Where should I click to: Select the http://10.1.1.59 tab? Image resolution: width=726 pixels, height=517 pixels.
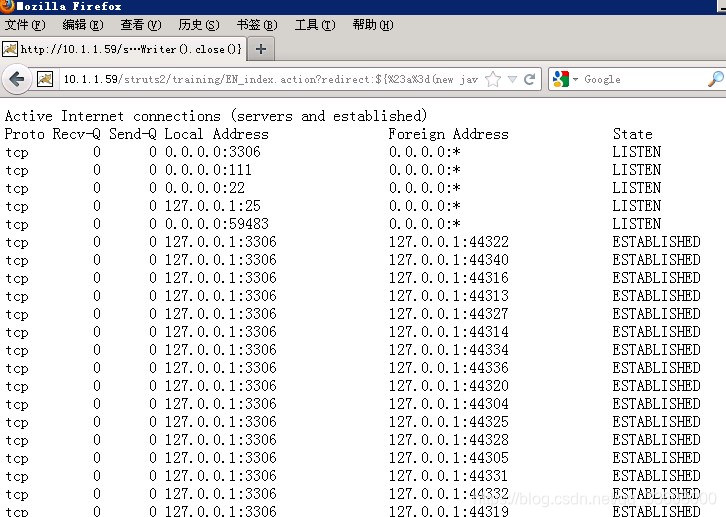point(123,49)
